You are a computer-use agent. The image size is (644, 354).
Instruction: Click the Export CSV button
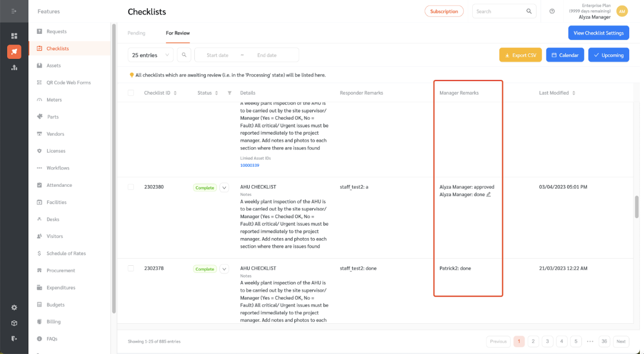520,55
